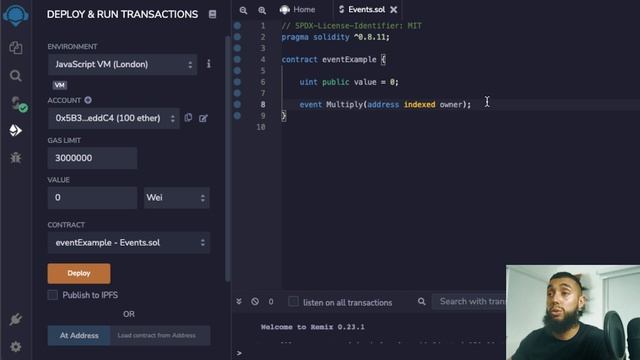
Task: Open Remix home logo icon
Action: point(16,15)
